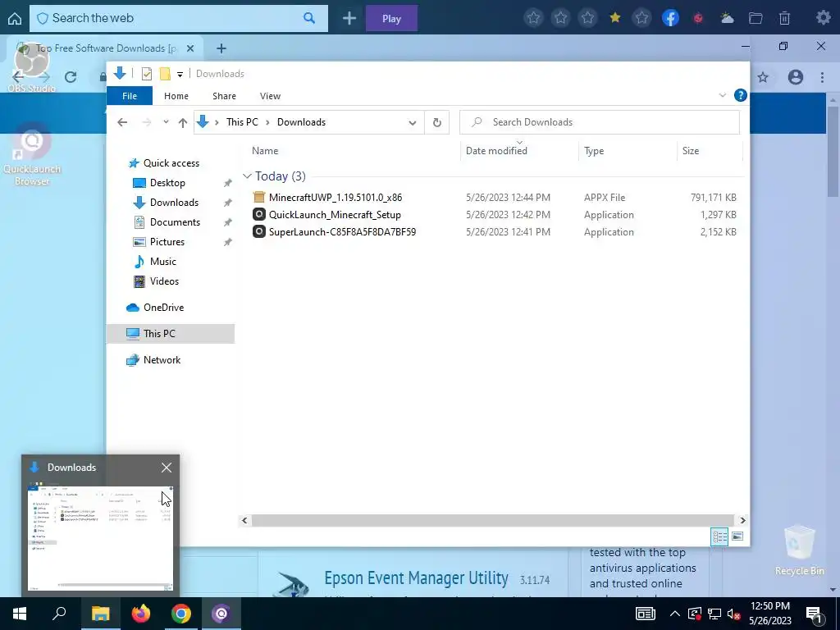The width and height of the screenshot is (840, 630).
Task: Open the browser three-dot menu
Action: pyautogui.click(x=822, y=77)
